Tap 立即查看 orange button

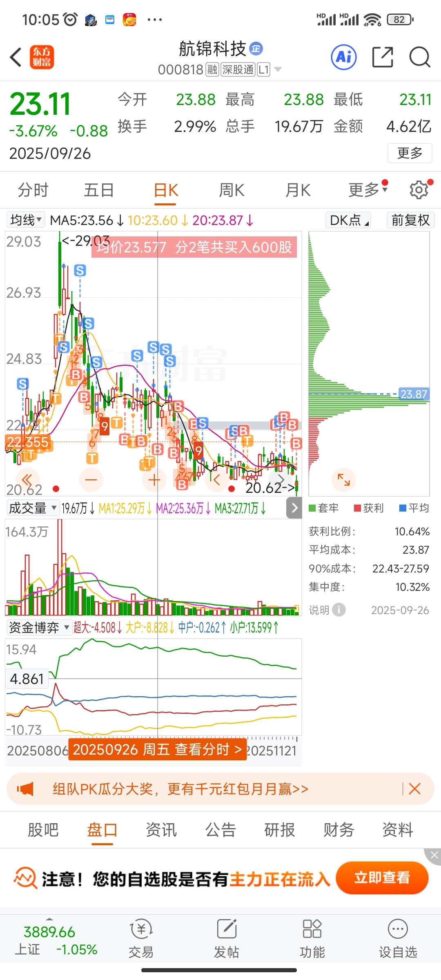(382, 878)
